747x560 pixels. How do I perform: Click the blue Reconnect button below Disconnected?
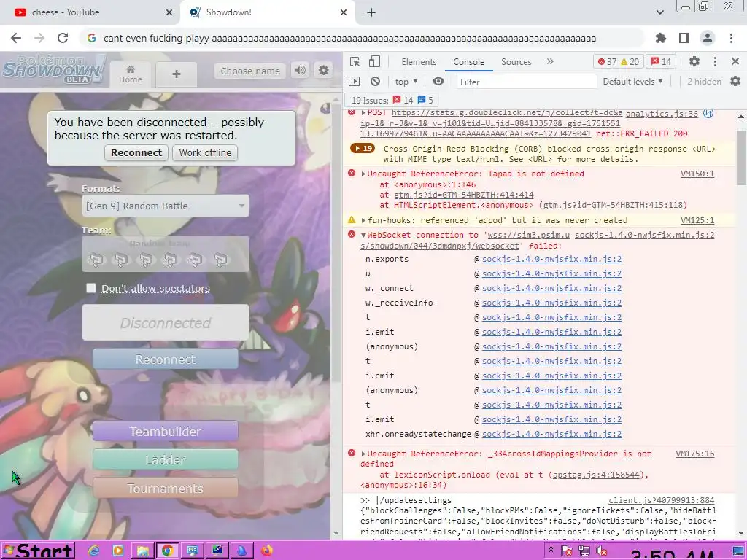[x=166, y=359]
